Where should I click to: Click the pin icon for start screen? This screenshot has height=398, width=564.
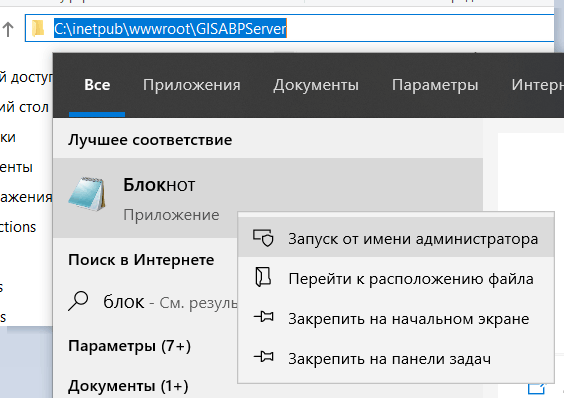(264, 317)
